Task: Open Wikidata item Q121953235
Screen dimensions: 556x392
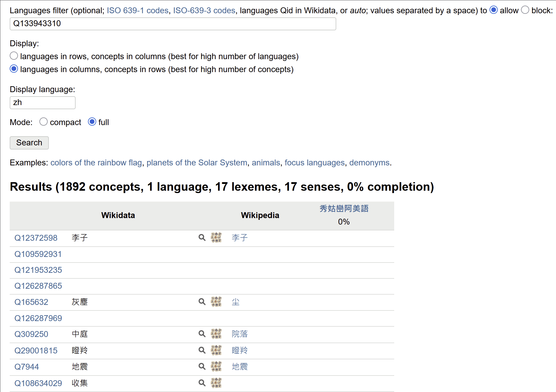Action: click(38, 270)
